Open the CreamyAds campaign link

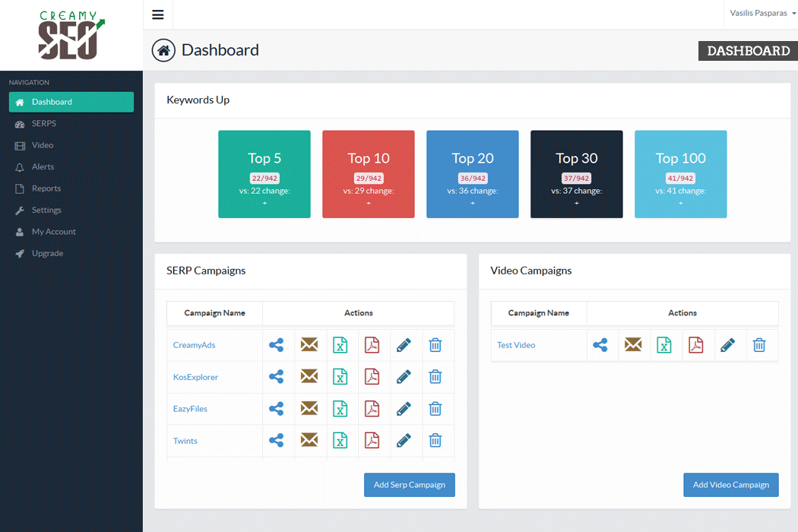194,345
